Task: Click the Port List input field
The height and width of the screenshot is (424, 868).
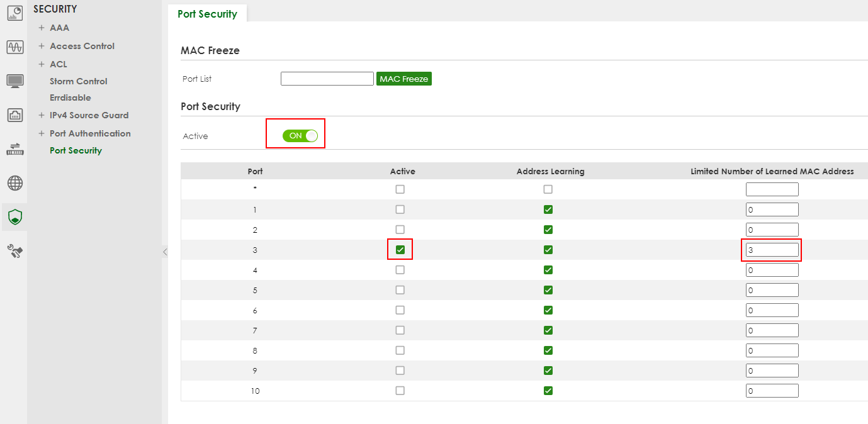Action: (x=327, y=79)
